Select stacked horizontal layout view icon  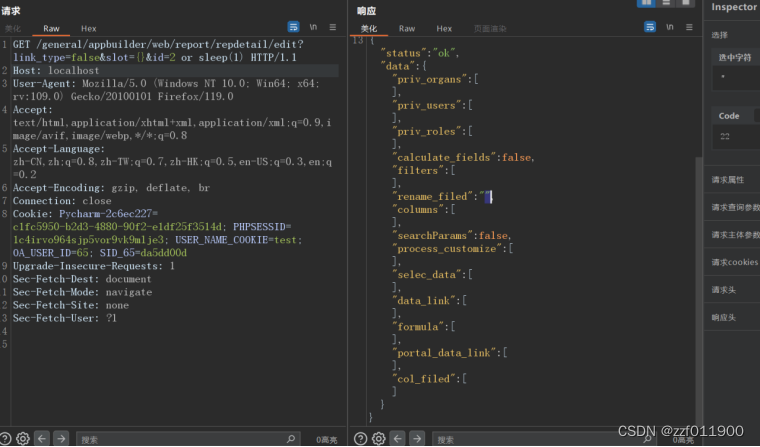(x=666, y=3)
